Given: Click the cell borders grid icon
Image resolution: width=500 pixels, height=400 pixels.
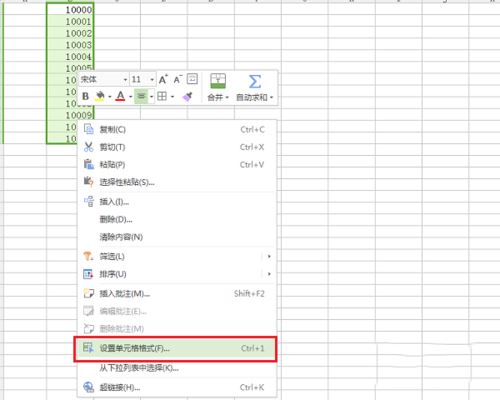Looking at the screenshot, I should [x=162, y=96].
